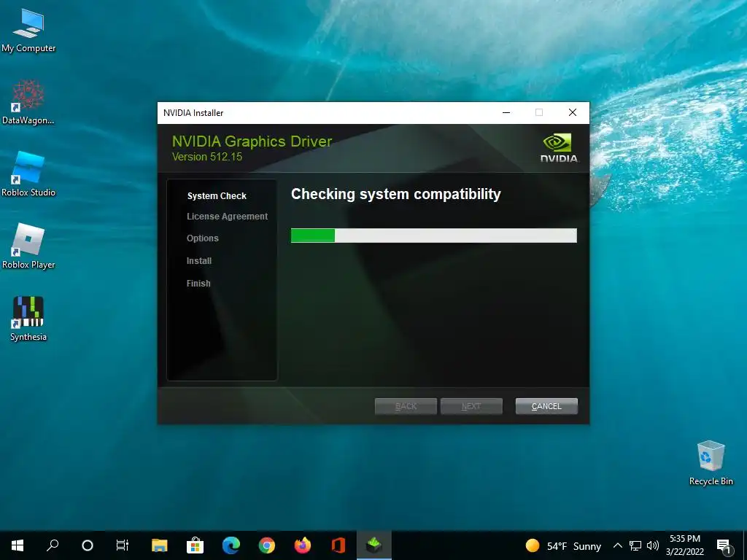The image size is (747, 560).
Task: Open Task View in taskbar
Action: tap(123, 545)
